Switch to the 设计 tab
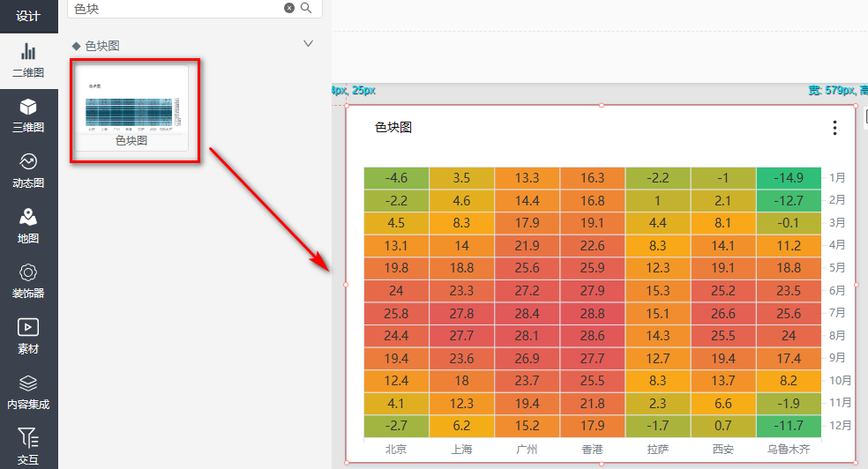This screenshot has height=469, width=868. tap(28, 16)
